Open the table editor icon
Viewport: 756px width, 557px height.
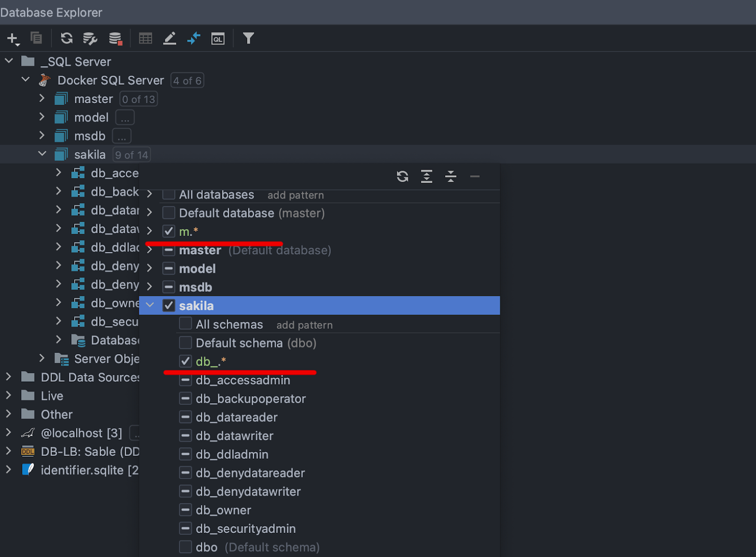pyautogui.click(x=146, y=38)
